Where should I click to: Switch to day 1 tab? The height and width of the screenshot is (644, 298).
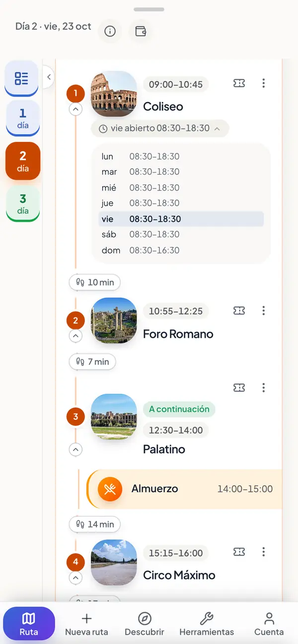(22, 119)
